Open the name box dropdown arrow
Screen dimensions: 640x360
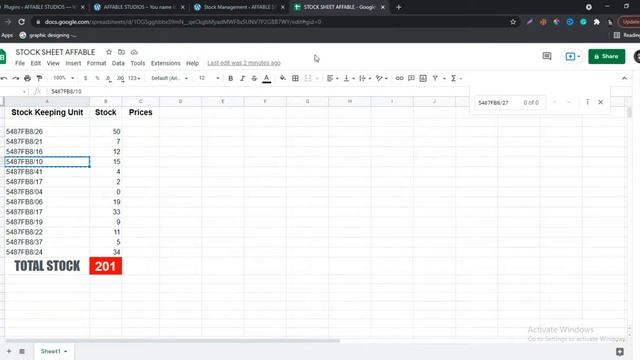click(24, 92)
